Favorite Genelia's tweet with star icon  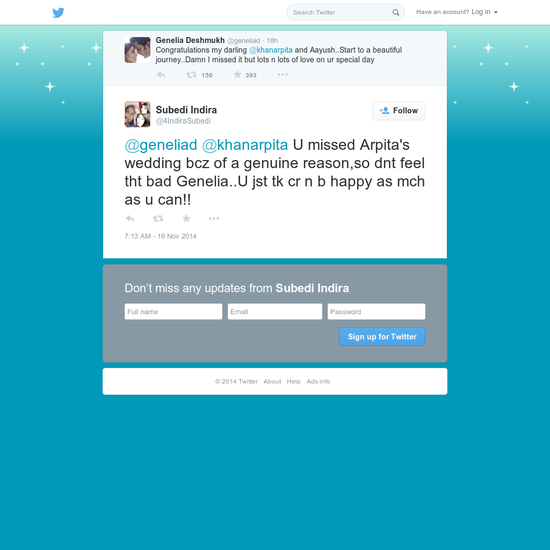[237, 74]
